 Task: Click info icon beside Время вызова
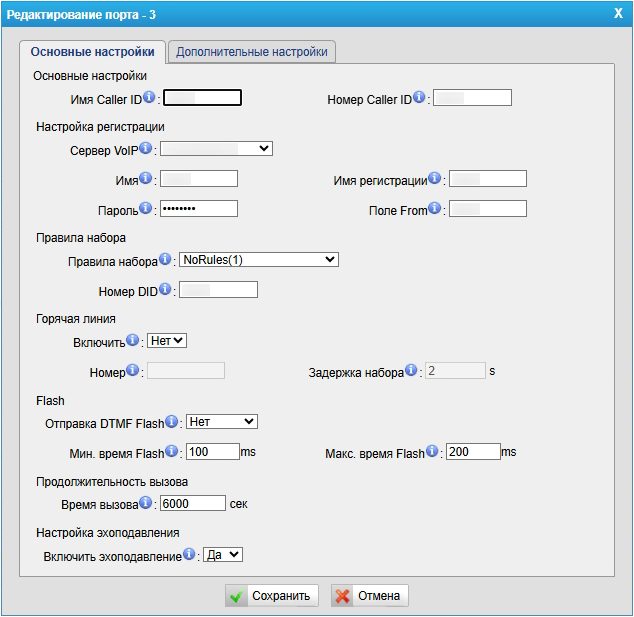pos(146,503)
